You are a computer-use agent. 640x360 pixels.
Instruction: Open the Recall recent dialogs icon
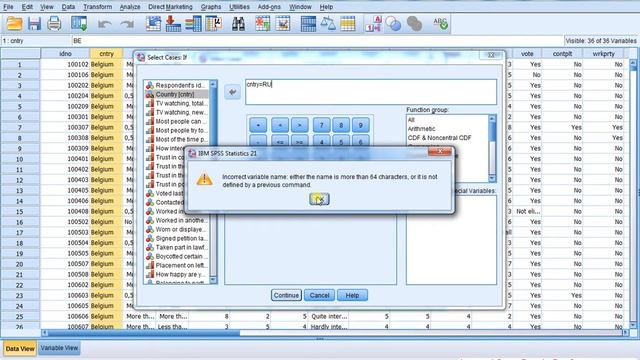79,24
